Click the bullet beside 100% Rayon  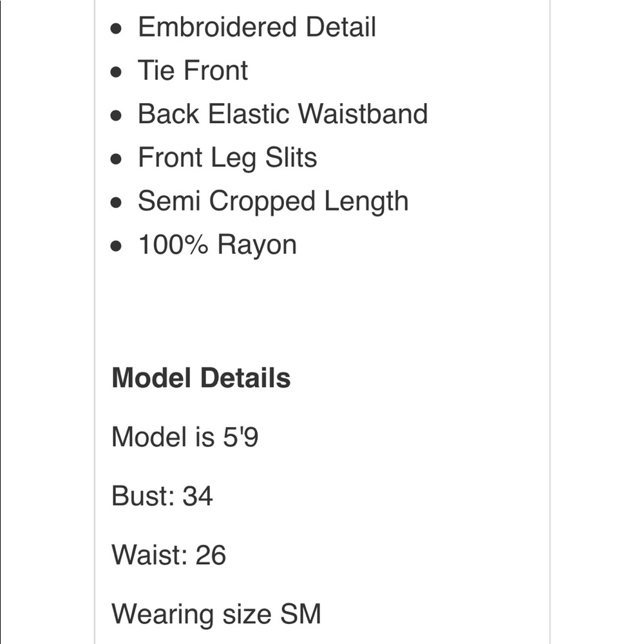(x=117, y=246)
